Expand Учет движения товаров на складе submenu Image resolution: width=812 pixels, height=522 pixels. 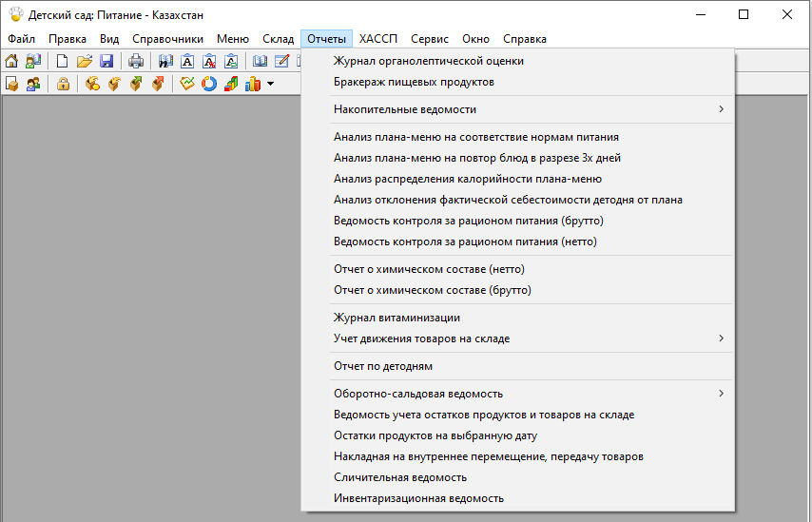(x=518, y=338)
